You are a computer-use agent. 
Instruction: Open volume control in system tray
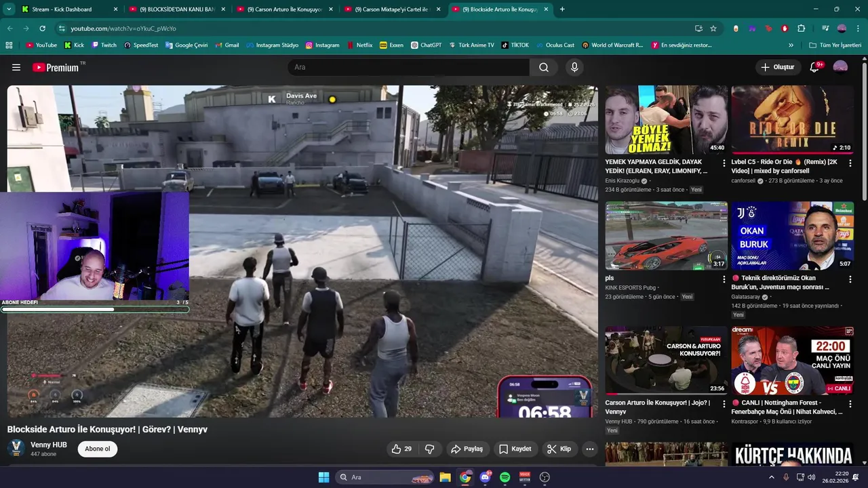click(811, 477)
